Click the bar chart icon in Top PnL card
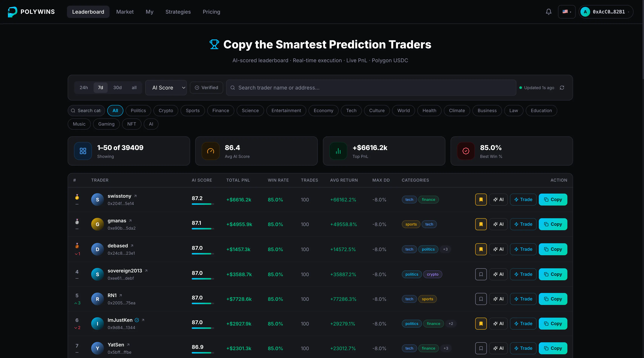The width and height of the screenshot is (644, 358). pyautogui.click(x=338, y=151)
